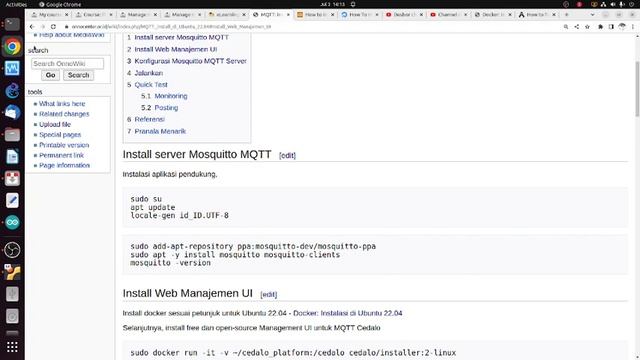The height and width of the screenshot is (360, 640).
Task: Jump to subsection 5.1 Monitoring
Action: click(171, 96)
